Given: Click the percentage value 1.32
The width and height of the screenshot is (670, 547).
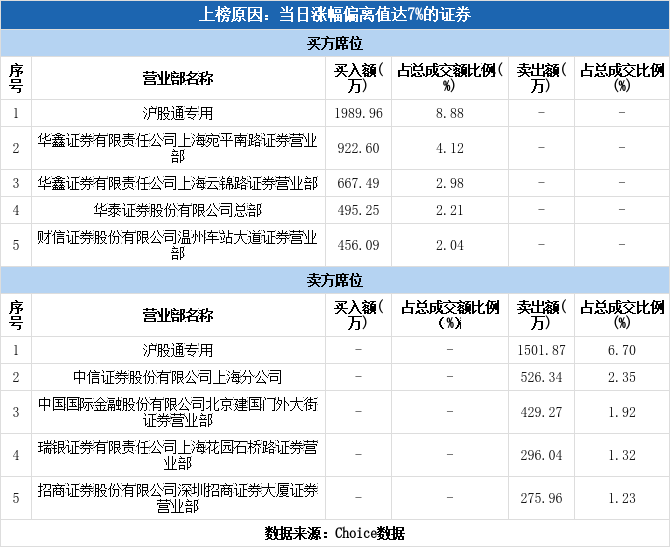Looking at the screenshot, I should [622, 456].
